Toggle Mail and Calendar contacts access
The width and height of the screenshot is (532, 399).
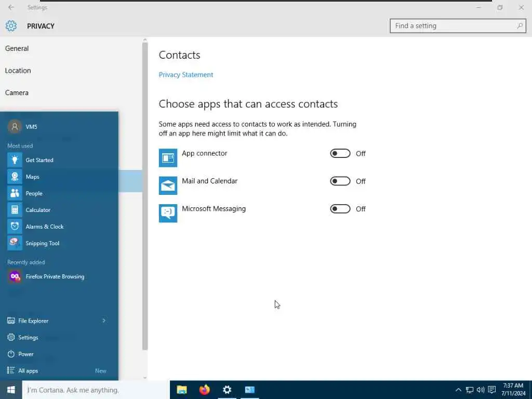pos(340,181)
